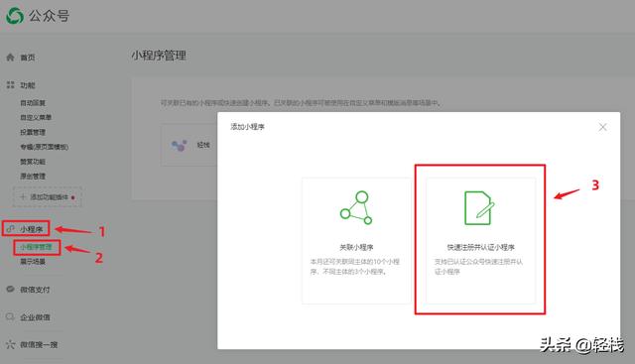Click the 添加功能插件 button

pos(48,197)
